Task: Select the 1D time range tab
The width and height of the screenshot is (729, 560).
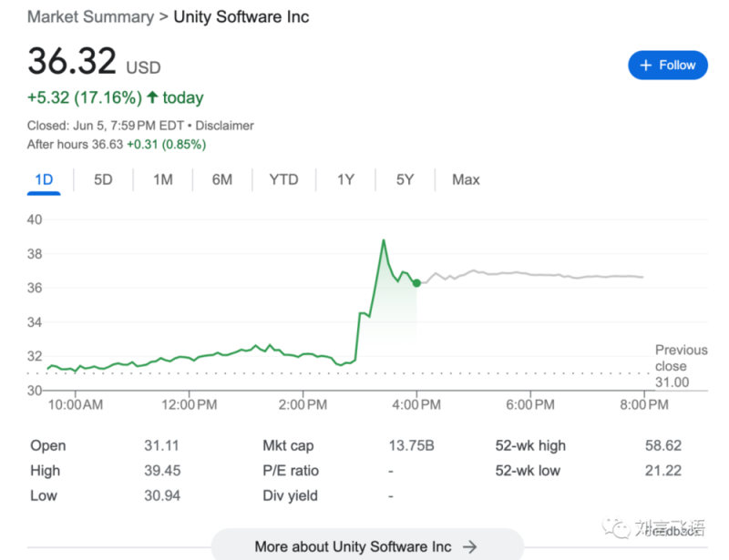Action: tap(44, 179)
